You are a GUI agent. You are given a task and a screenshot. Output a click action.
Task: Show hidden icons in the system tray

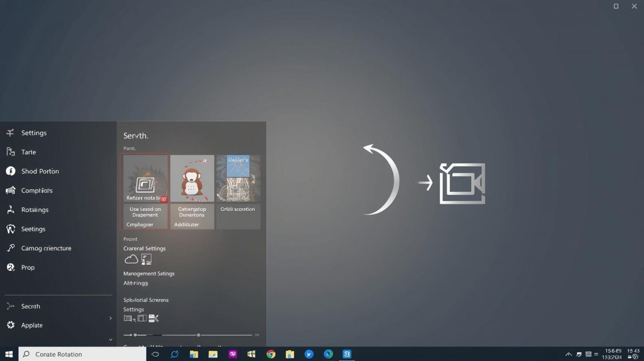tap(569, 354)
